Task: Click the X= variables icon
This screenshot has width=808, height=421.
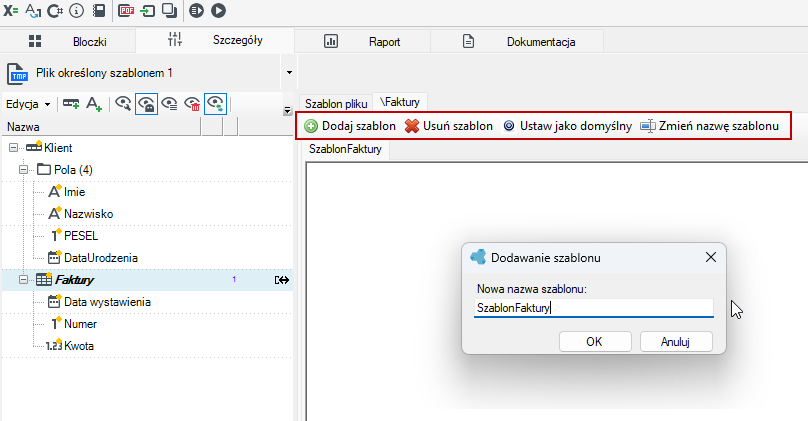Action: click(x=10, y=10)
